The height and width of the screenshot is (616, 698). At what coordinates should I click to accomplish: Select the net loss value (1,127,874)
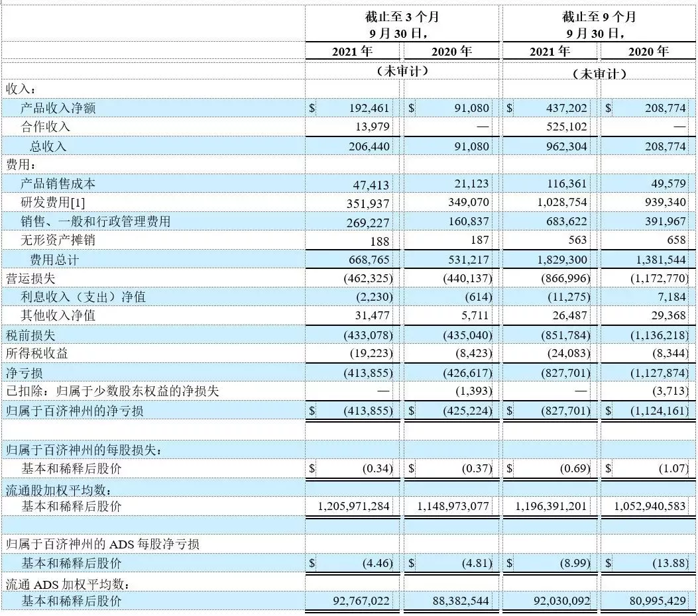pyautogui.click(x=660, y=373)
